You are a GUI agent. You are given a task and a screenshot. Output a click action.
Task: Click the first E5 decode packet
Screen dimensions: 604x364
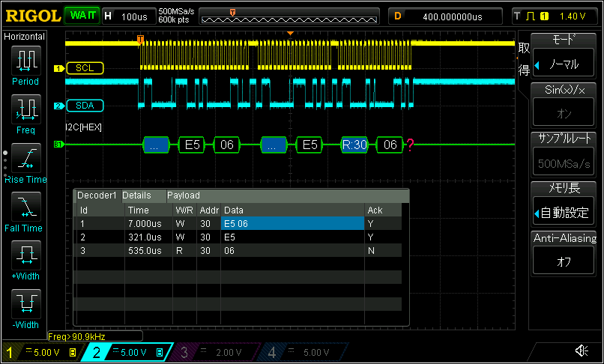click(193, 145)
